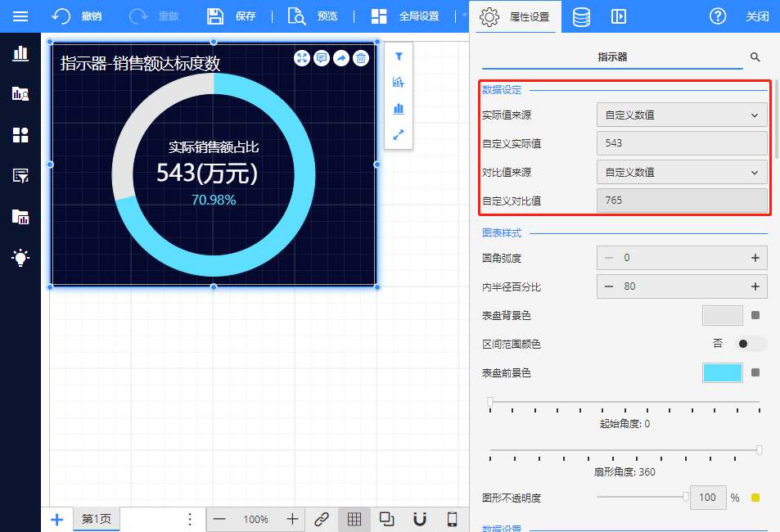Viewport: 780px width, 532px height.
Task: Toggle the grid display button in bottom bar
Action: 354,519
